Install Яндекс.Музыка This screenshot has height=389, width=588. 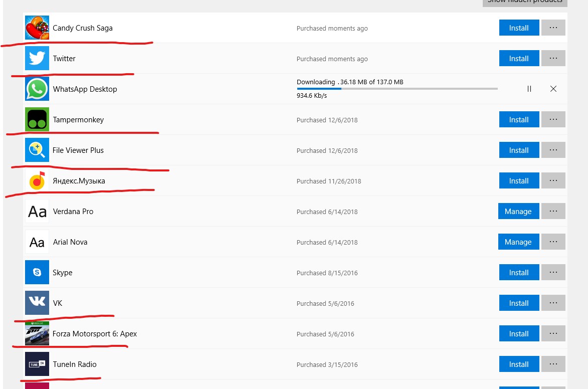(519, 181)
